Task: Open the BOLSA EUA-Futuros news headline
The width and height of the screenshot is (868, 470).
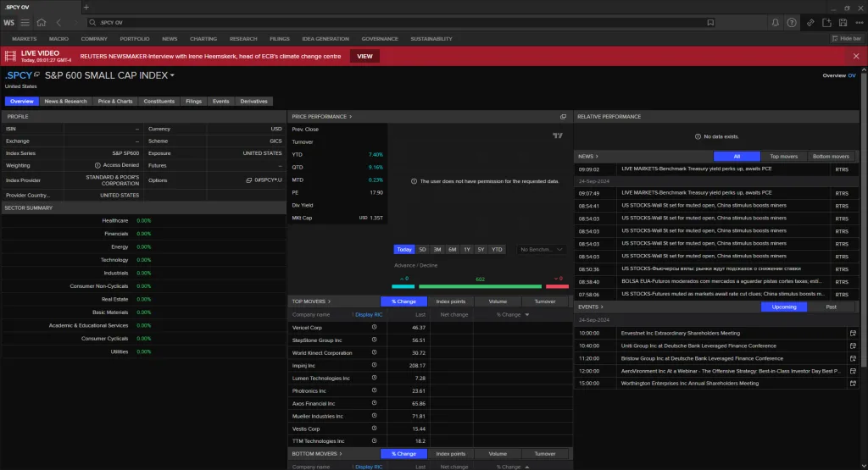Action: tap(721, 281)
